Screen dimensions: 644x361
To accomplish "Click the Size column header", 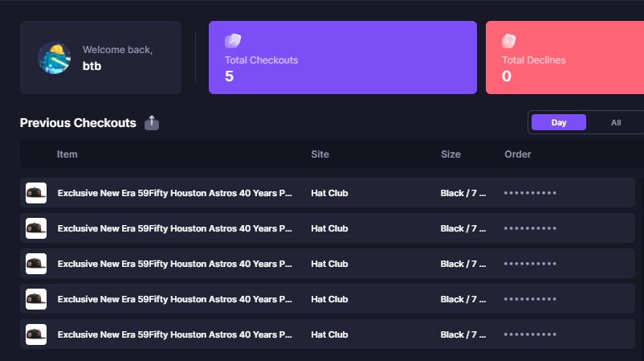I will [450, 154].
